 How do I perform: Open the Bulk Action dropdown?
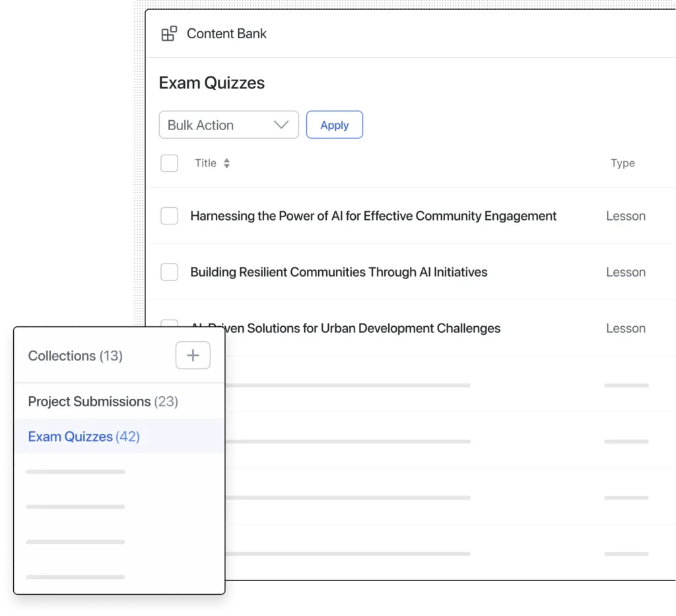point(228,125)
